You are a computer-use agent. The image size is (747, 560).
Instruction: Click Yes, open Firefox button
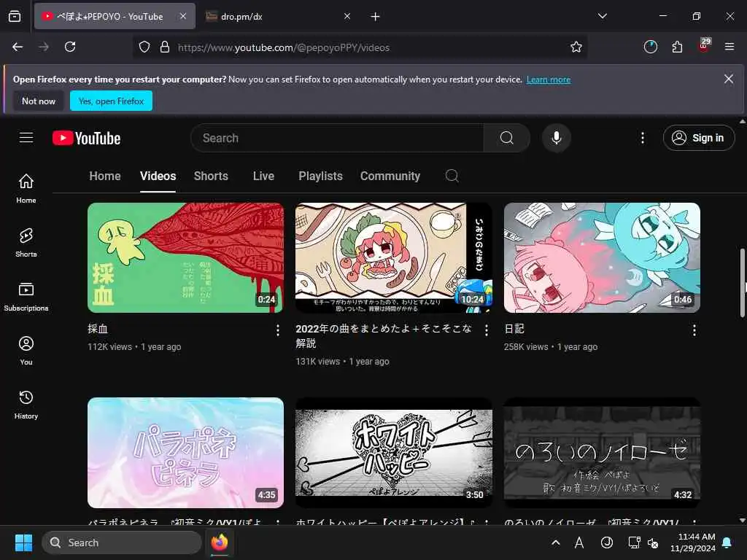[111, 101]
